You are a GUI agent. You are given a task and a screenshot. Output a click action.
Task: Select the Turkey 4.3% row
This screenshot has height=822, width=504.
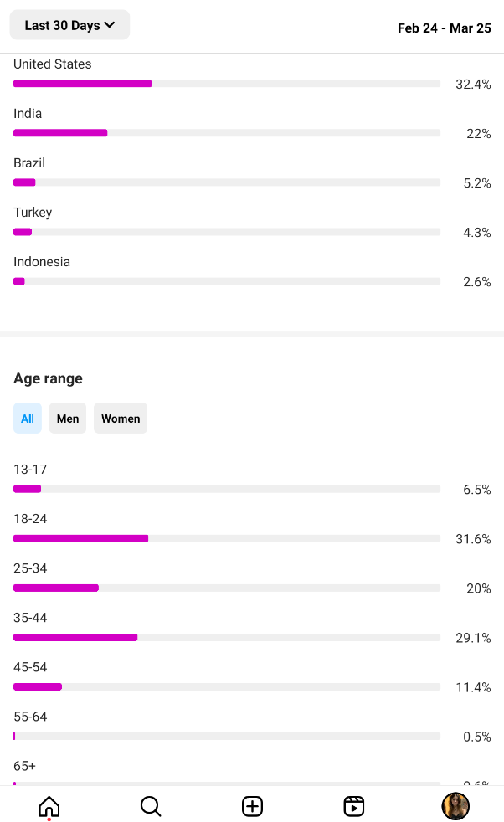(x=252, y=223)
